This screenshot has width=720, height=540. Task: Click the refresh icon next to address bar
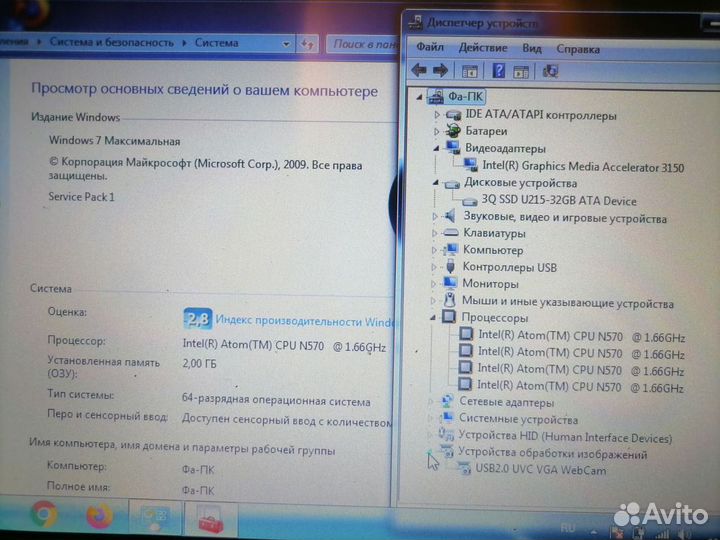point(307,44)
